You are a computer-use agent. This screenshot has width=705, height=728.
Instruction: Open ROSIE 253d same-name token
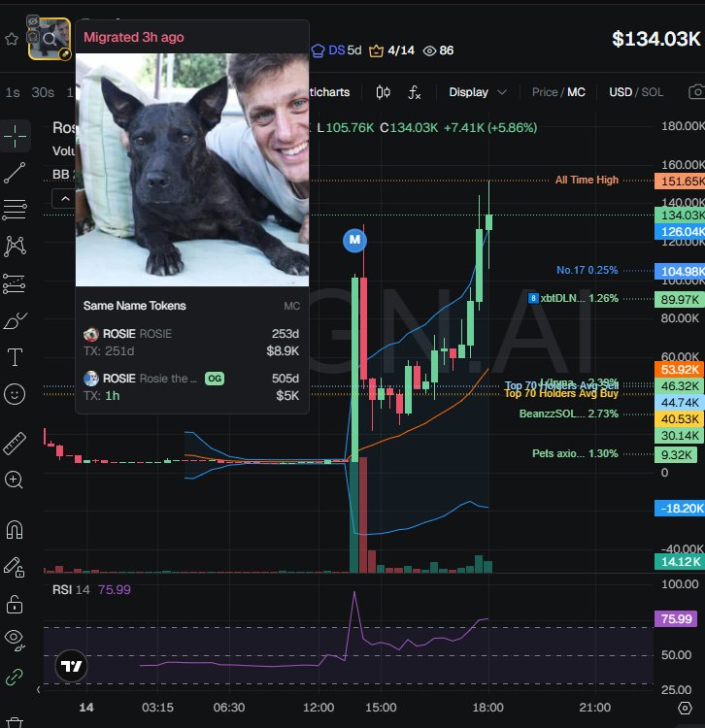(x=191, y=343)
